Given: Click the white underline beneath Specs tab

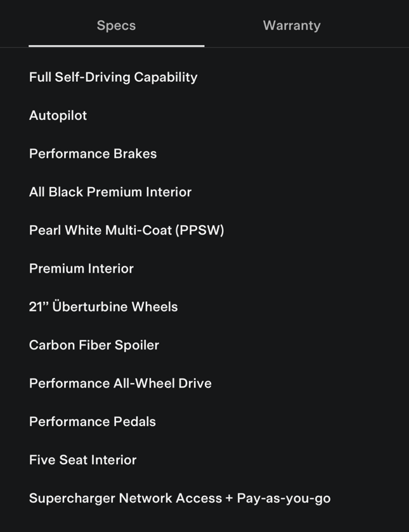Looking at the screenshot, I should coord(116,46).
